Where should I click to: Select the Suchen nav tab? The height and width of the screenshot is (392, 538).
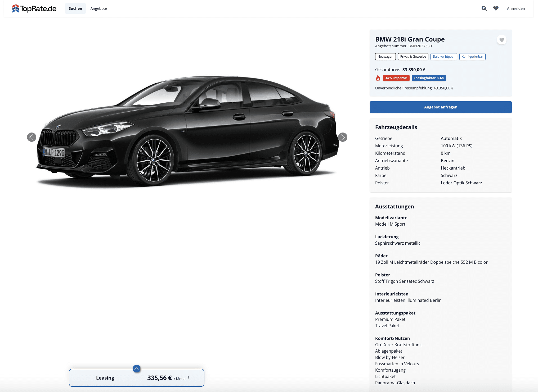[75, 8]
